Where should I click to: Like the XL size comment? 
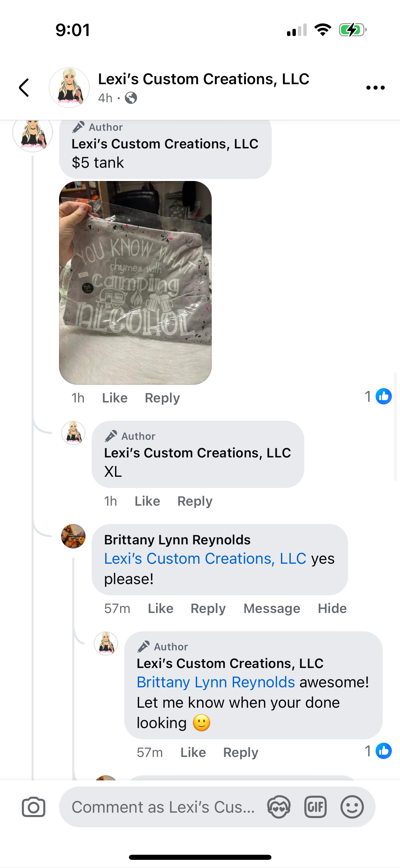click(147, 501)
